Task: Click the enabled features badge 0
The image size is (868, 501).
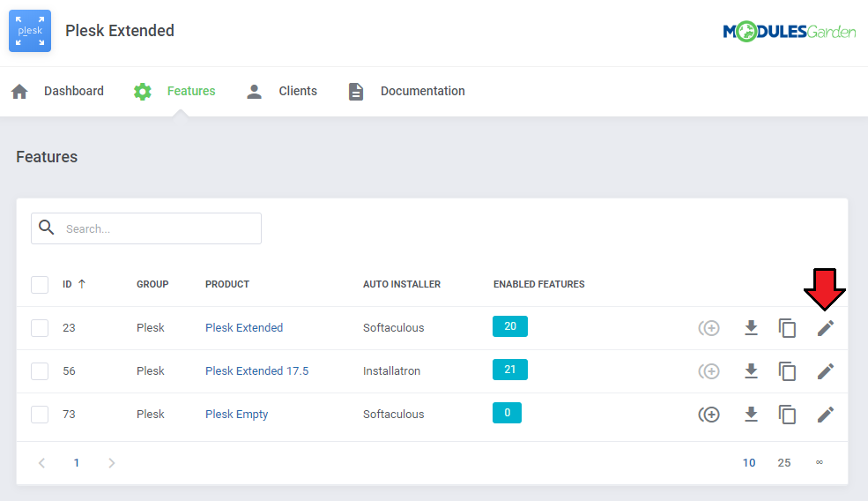Action: (507, 413)
